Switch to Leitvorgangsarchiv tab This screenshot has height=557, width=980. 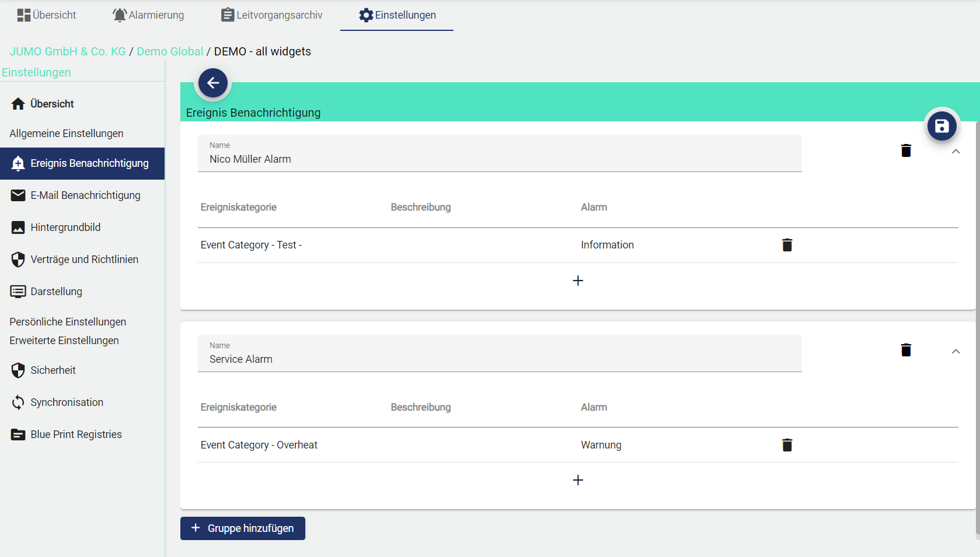coord(272,15)
